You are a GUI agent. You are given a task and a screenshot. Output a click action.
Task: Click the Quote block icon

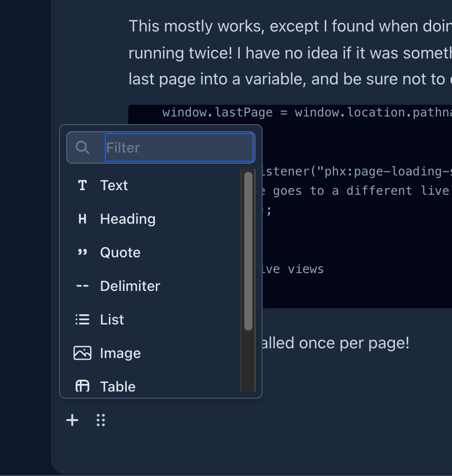tap(82, 252)
